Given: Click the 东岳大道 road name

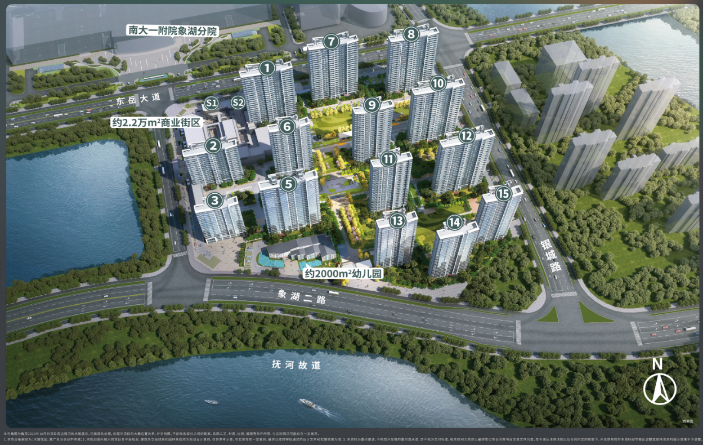Looking at the screenshot, I should click(x=137, y=100).
